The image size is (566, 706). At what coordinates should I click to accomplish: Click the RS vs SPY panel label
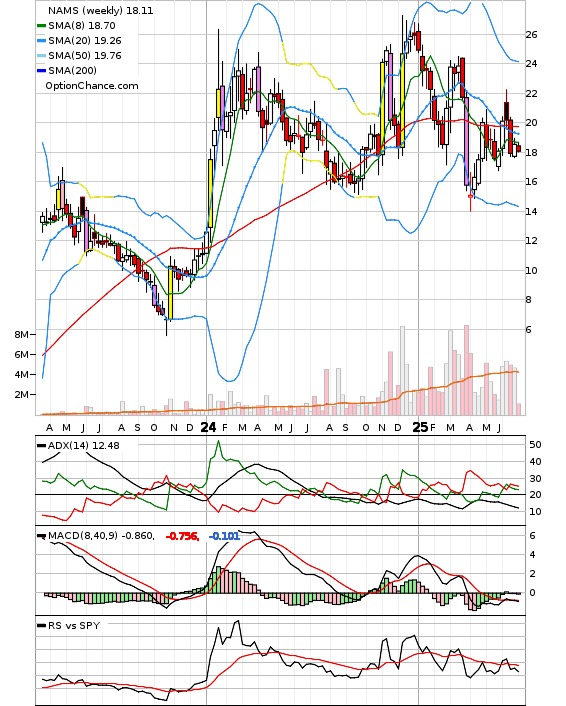(74, 625)
